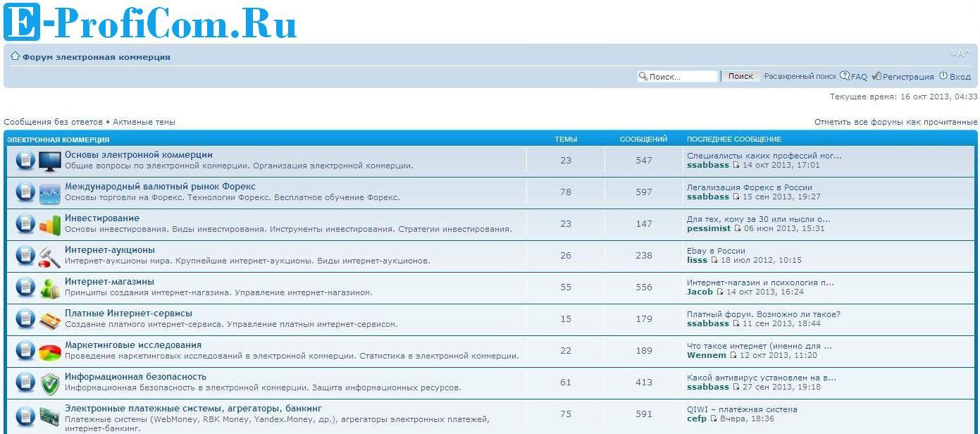Click the power icon next to Вход
This screenshot has width=980, height=434.
click(x=943, y=76)
